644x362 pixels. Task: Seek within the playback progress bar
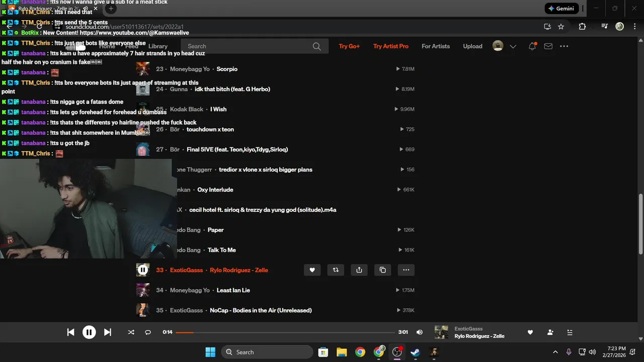click(285, 332)
